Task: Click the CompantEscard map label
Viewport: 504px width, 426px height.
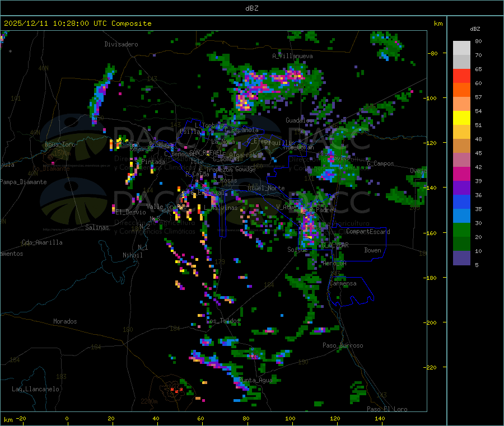Action: pos(368,231)
